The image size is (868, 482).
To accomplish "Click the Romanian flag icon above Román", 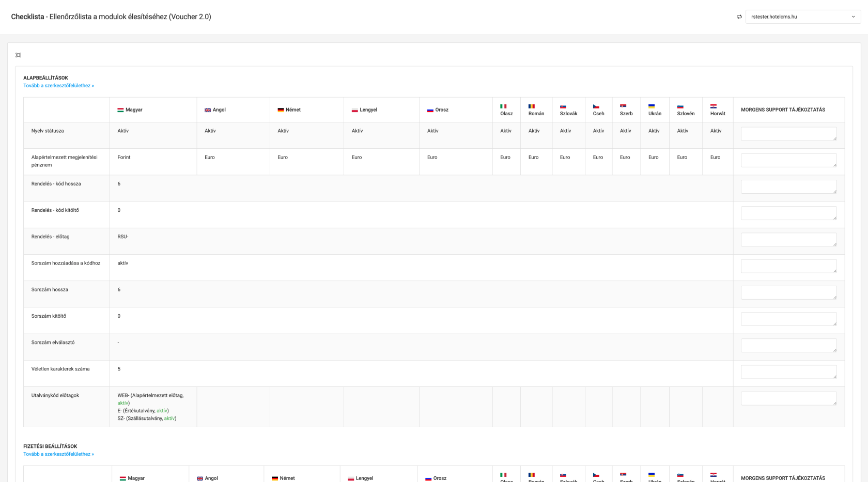I will pyautogui.click(x=532, y=106).
